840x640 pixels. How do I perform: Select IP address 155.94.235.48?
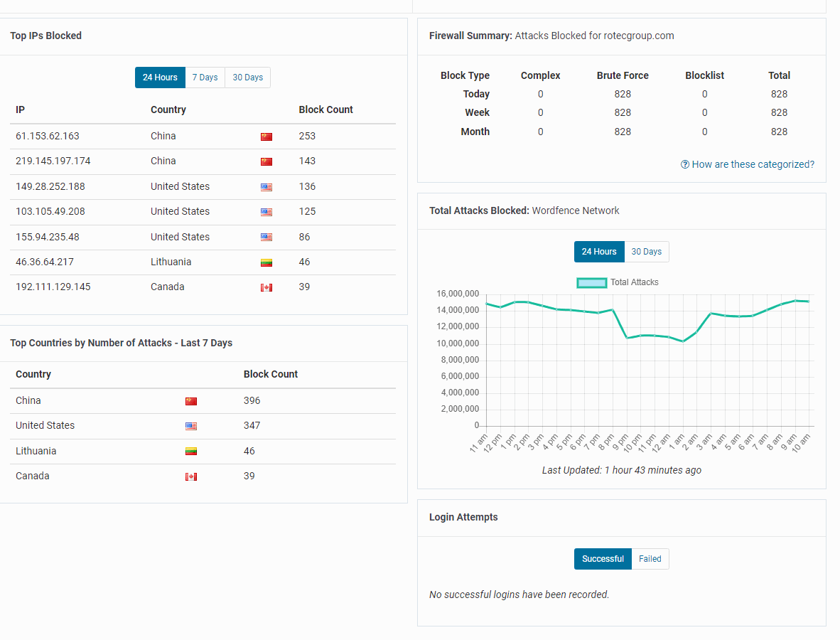[47, 237]
